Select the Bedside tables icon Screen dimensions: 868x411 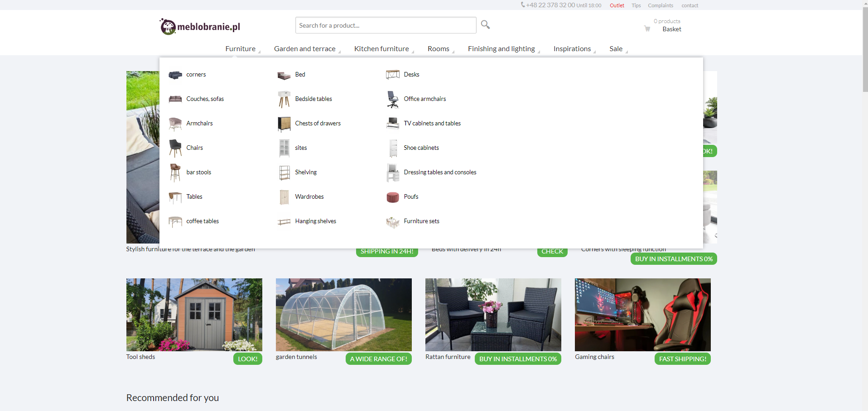click(284, 99)
